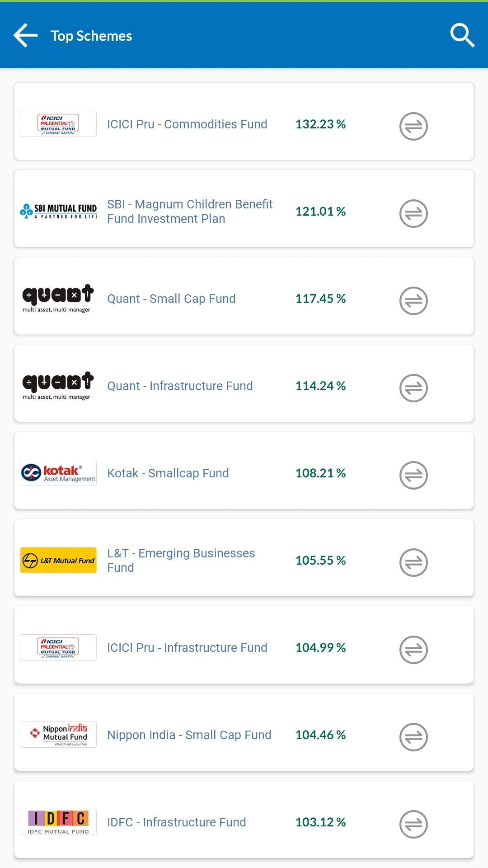Select the Quant - Small Cap Fund name
This screenshot has width=488, height=868.
(171, 299)
